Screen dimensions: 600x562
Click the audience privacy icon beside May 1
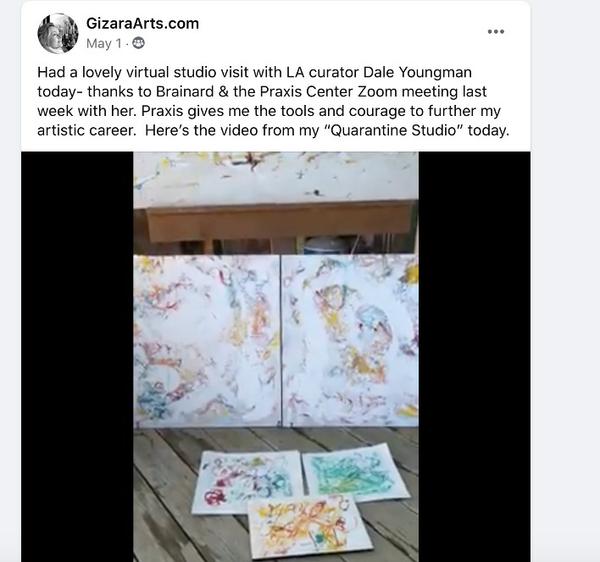[x=138, y=44]
